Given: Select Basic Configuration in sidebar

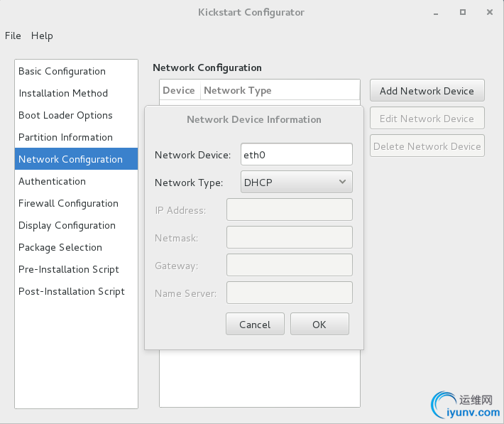Looking at the screenshot, I should pos(62,71).
